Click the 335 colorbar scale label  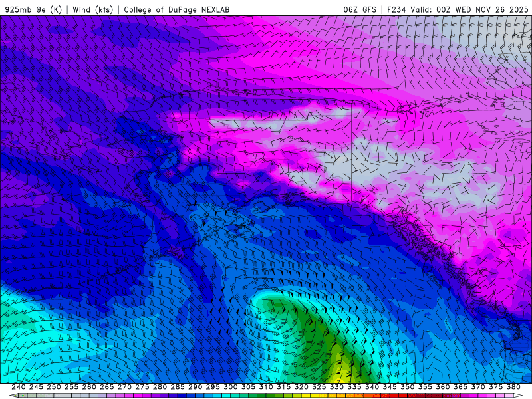354,387
